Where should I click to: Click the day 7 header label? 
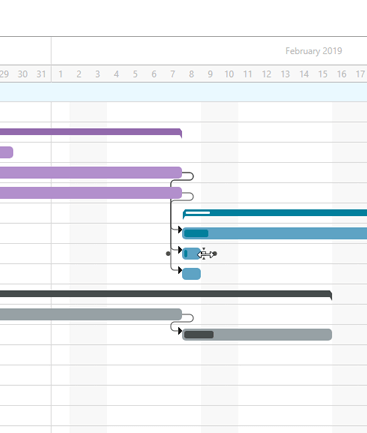172,74
